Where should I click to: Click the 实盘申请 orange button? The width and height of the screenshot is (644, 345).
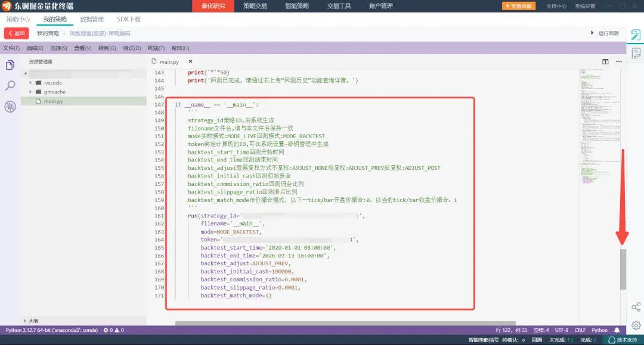point(518,6)
